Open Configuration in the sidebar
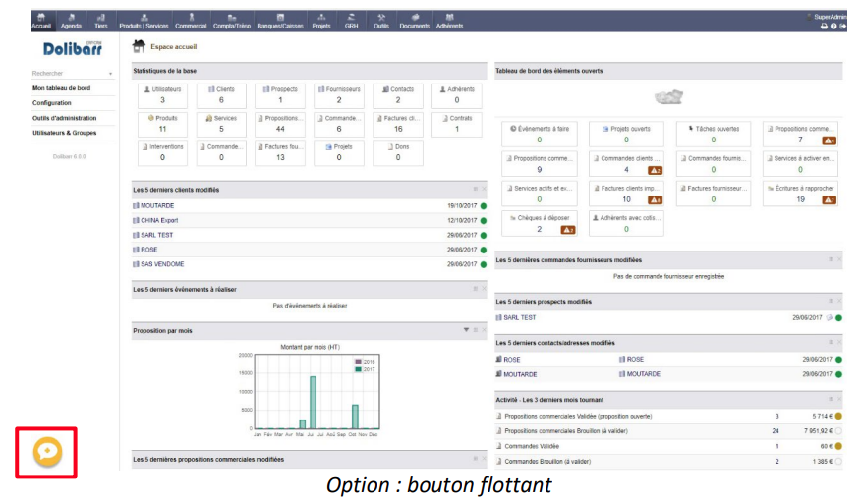Screen dimensions: 862x504 point(52,103)
